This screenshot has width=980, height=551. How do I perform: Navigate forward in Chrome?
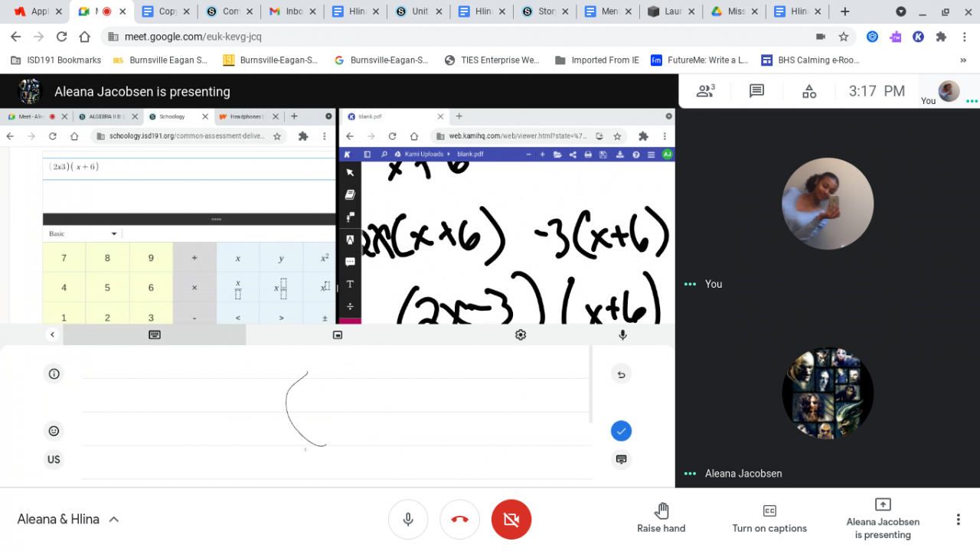click(x=38, y=37)
